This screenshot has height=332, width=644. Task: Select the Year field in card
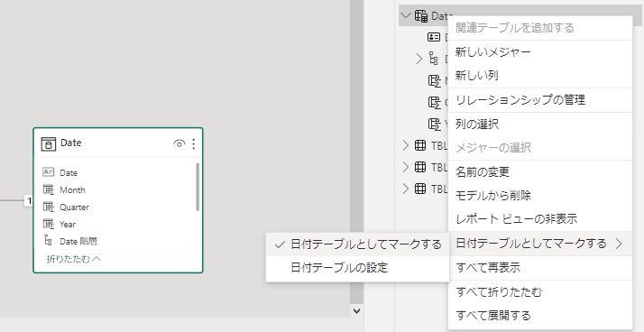click(68, 225)
